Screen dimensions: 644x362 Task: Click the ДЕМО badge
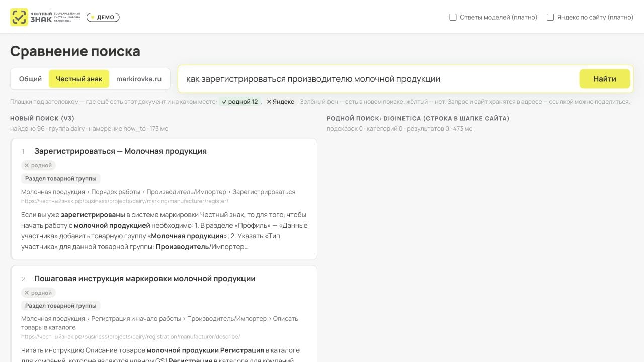click(x=103, y=17)
